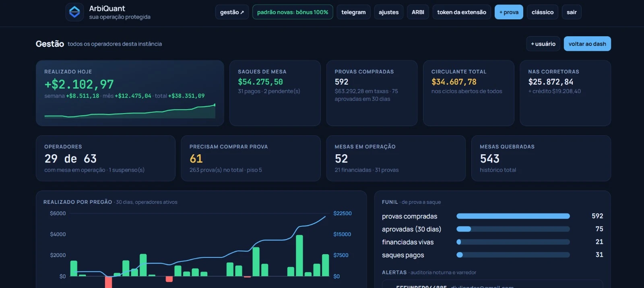Switch to the clássico view
This screenshot has width=644, height=288.
click(x=543, y=12)
